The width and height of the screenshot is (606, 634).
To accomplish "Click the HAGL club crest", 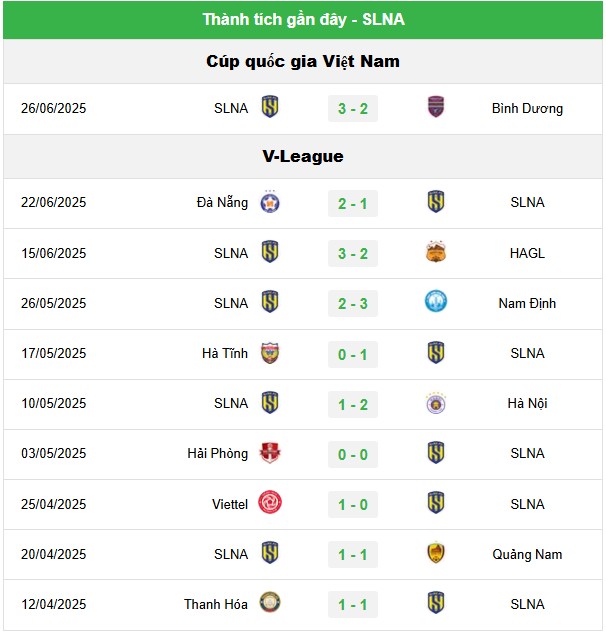I will (x=436, y=251).
